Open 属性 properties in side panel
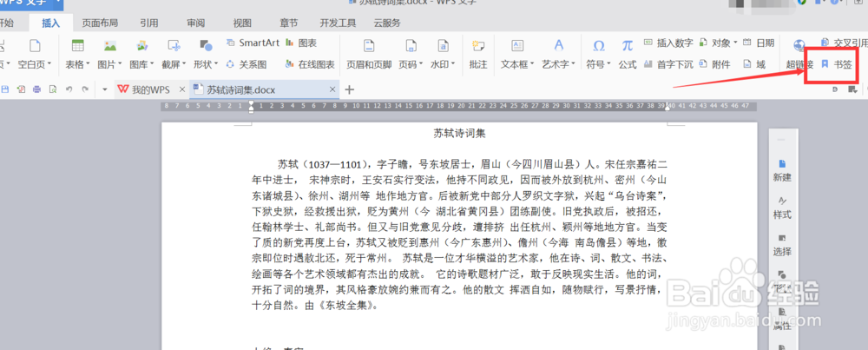 tap(782, 320)
